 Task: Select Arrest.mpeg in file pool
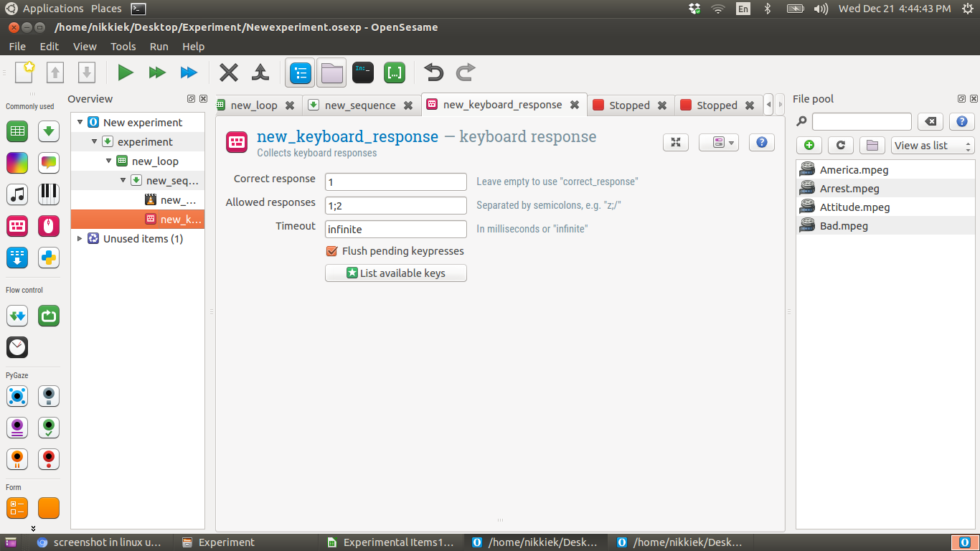click(x=885, y=189)
